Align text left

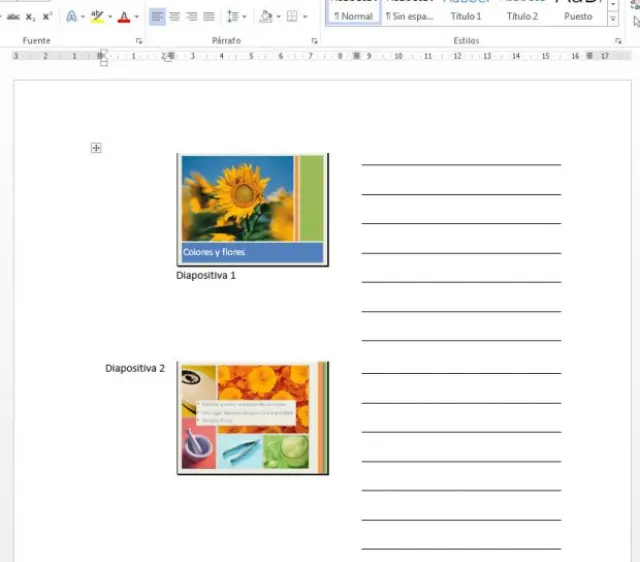point(157,17)
